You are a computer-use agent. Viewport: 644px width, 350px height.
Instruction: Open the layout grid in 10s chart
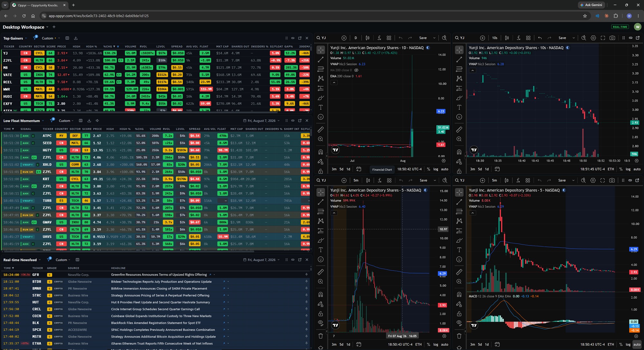coord(528,38)
